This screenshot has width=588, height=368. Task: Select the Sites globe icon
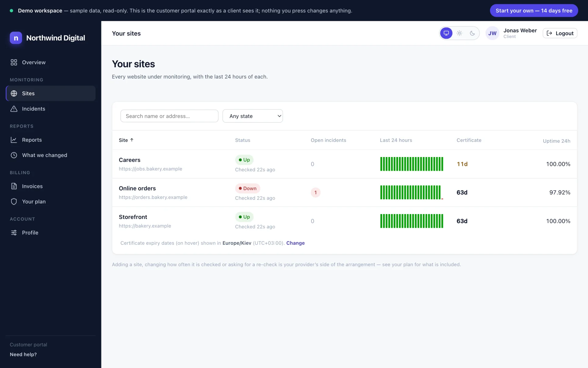(x=14, y=93)
